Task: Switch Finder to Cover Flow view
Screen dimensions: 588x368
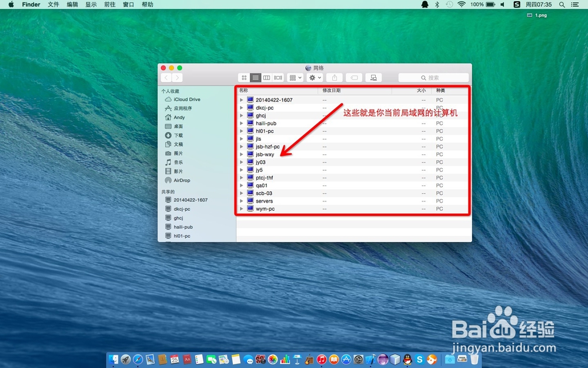Action: coord(278,78)
